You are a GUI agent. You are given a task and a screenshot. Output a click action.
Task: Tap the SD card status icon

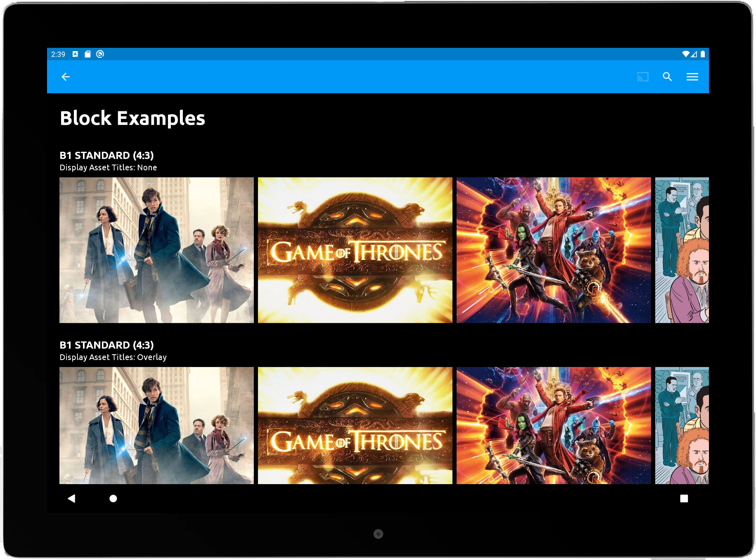point(87,54)
